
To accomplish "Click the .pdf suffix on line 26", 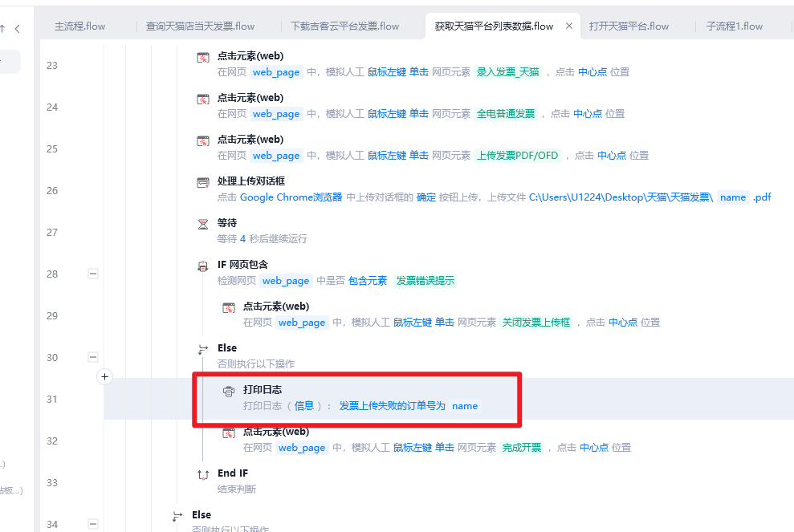I will (762, 197).
